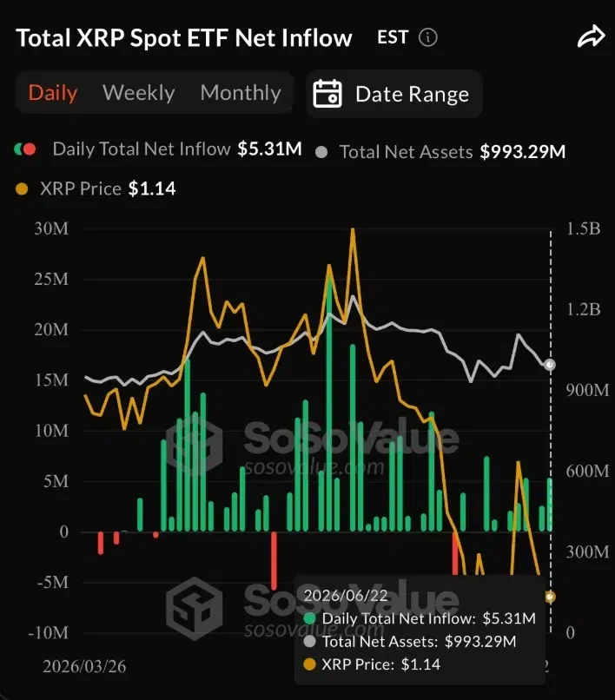Click the 2026/06/22 tooltip date
This screenshot has width=615, height=700.
point(346,595)
